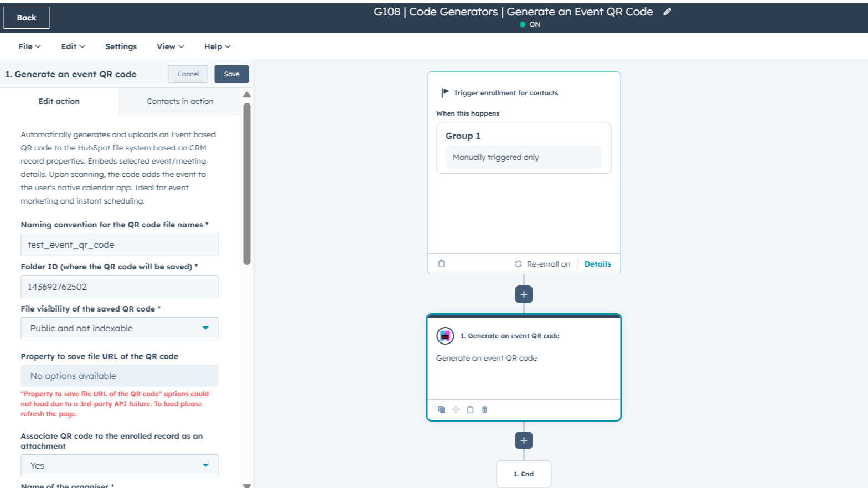
Task: Click the Folder ID input field
Action: [120, 287]
